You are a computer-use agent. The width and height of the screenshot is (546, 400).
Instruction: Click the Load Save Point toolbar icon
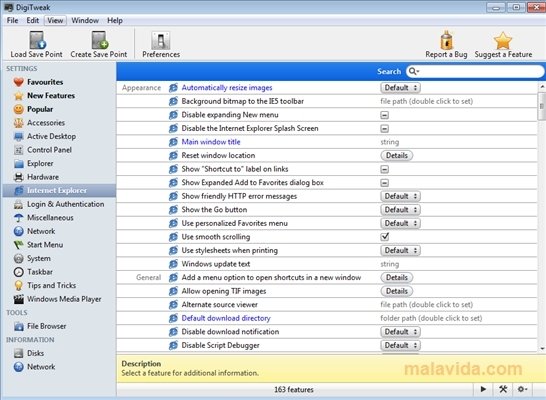coord(37,40)
